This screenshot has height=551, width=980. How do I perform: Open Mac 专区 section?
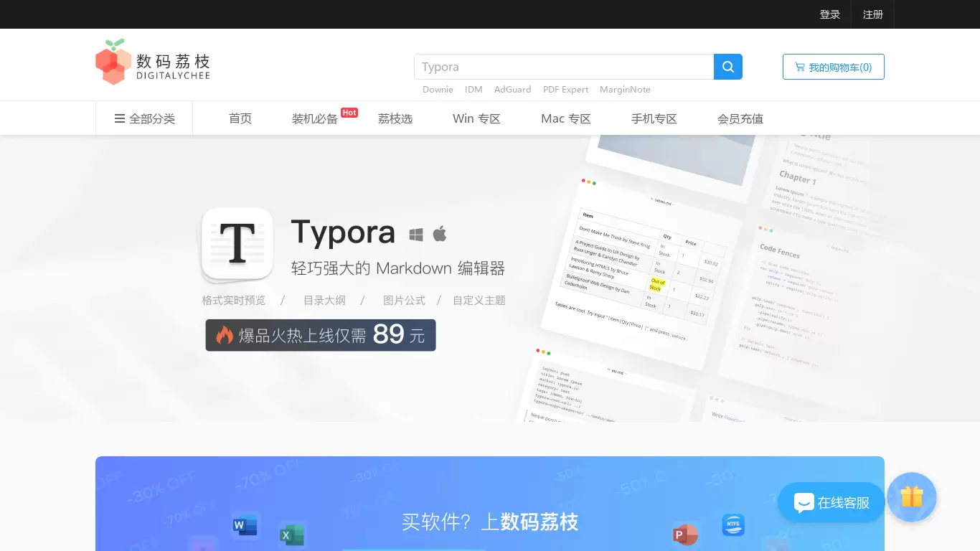point(566,118)
